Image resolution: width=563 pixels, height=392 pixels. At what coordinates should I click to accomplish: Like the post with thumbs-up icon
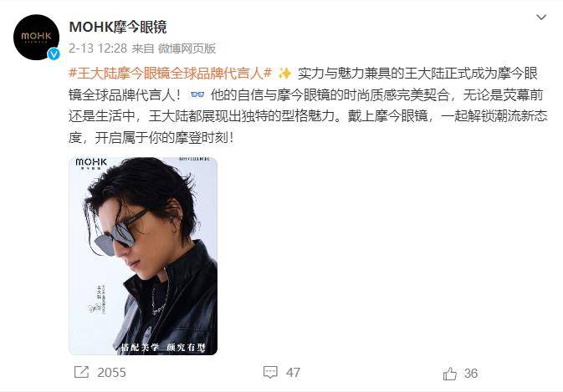point(450,373)
